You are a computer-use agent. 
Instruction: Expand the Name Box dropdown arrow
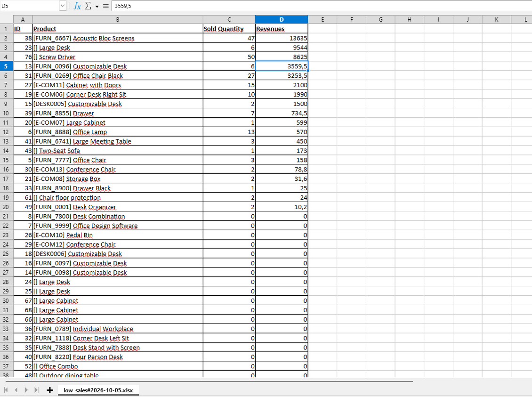63,6
